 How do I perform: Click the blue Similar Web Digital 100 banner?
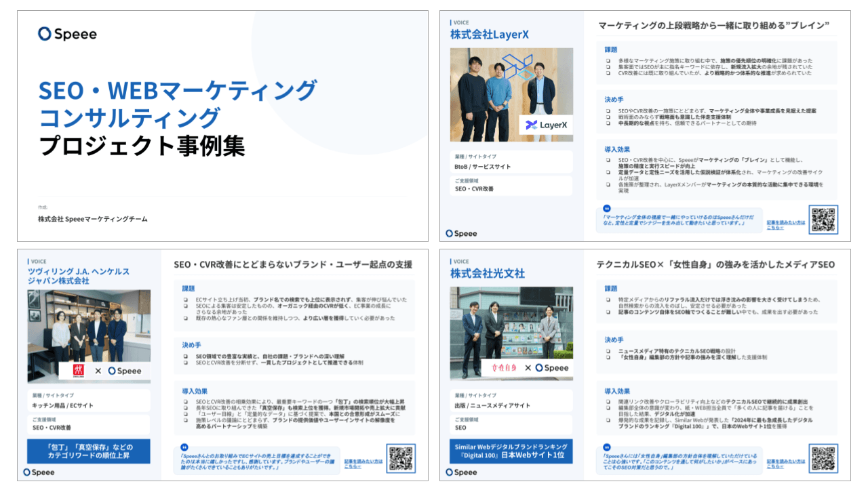511,451
